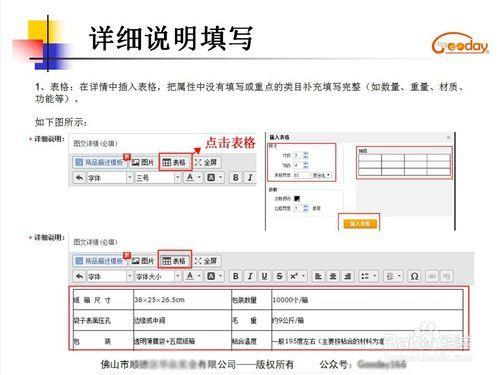Click 全屏 fullscreen button in upper editor

[206, 162]
